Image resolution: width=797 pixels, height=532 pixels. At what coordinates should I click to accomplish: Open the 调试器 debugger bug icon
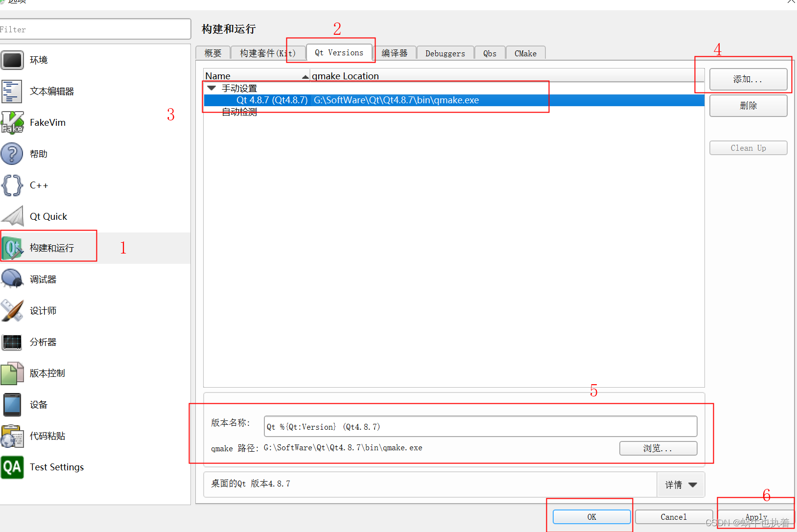click(x=12, y=279)
